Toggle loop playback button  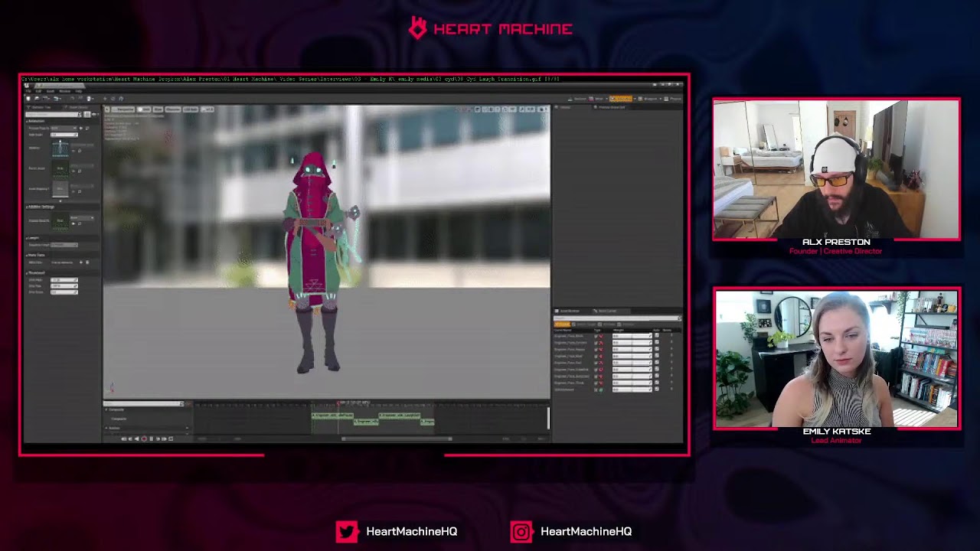pos(170,439)
